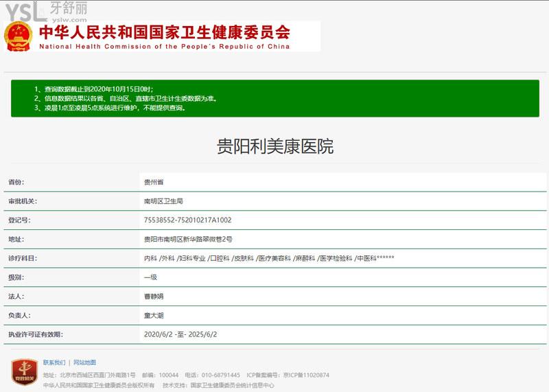This screenshot has height=392, width=549.
Task: Click the red shield badge in footer
Action: tap(24, 371)
